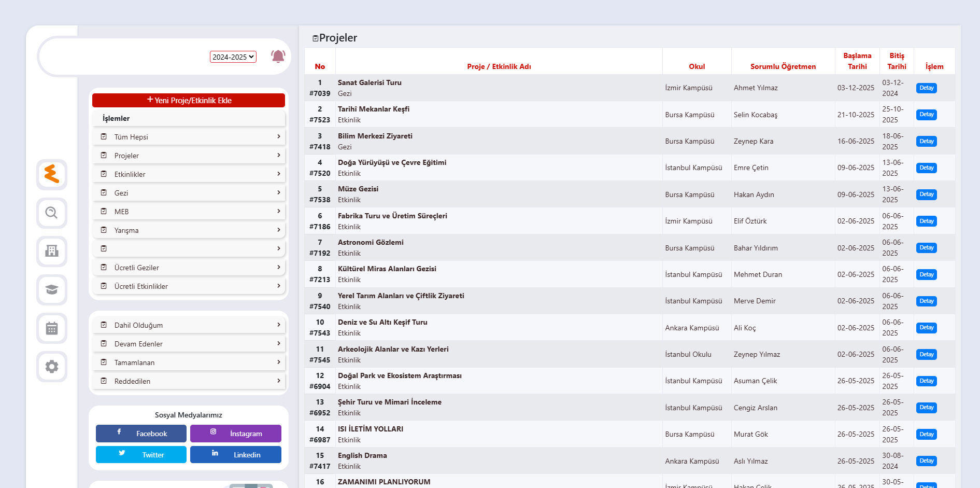The image size is (980, 488).
Task: Click the clipboard icon next to Yarışma
Action: click(x=104, y=230)
